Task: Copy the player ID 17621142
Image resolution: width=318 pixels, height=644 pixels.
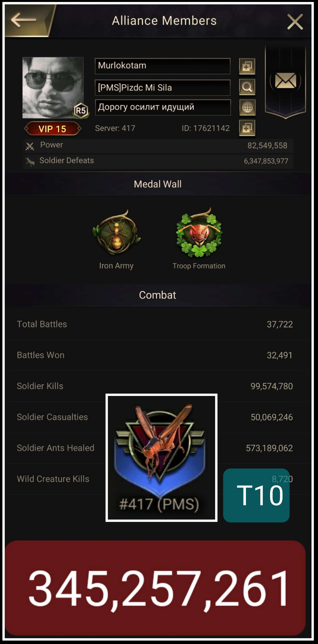Action: (247, 128)
